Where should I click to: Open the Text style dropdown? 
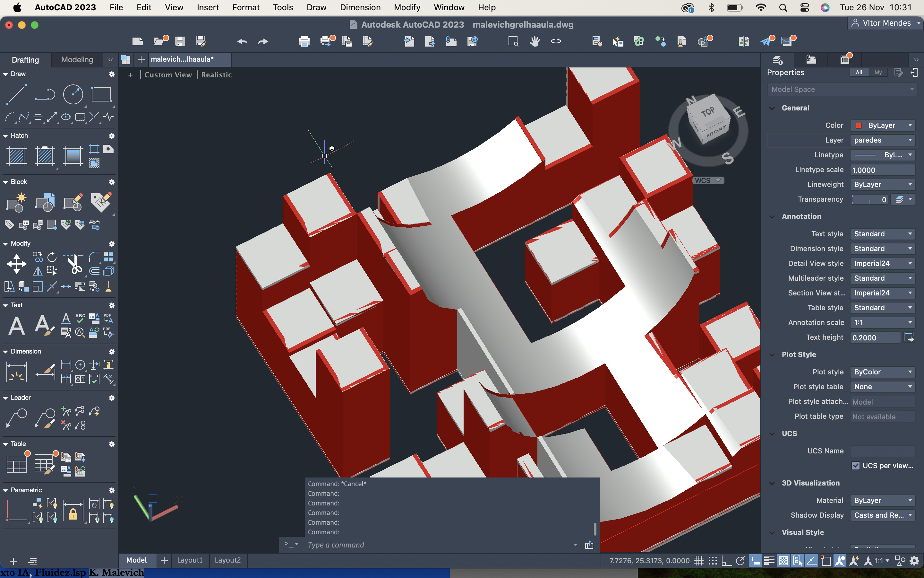(x=882, y=233)
